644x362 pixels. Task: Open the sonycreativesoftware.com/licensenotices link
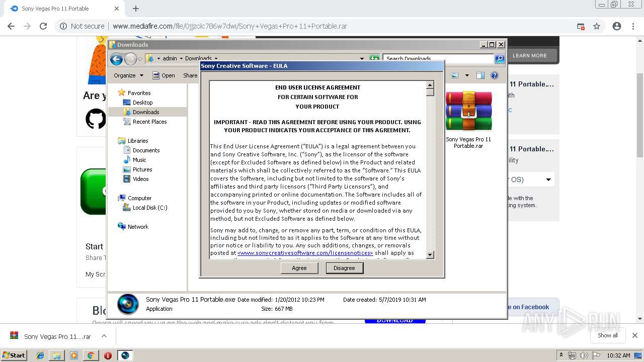point(305,253)
